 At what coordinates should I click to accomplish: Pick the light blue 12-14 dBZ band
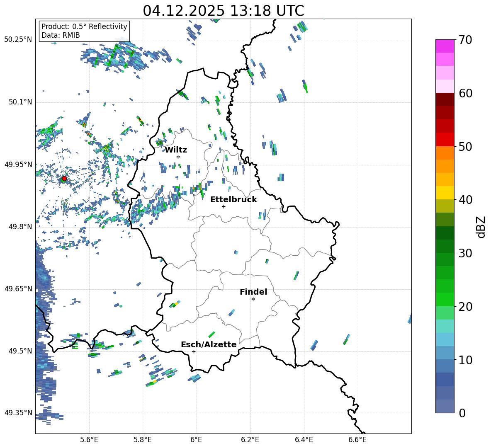[445, 339]
